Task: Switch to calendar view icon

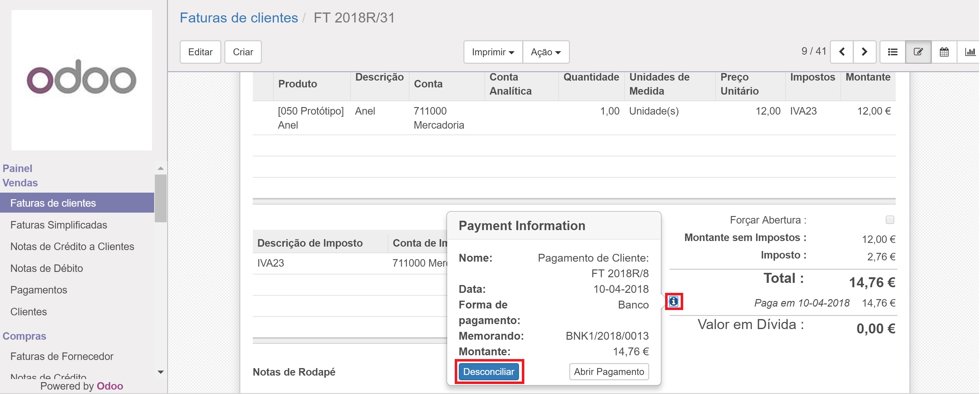Action: 944,52
